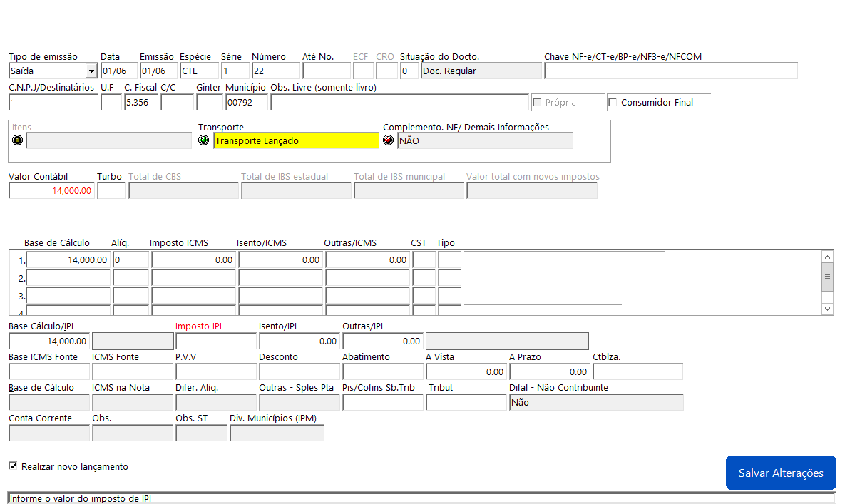The height and width of the screenshot is (504, 845).
Task: Click the Espécie field containing CTE
Action: tap(200, 71)
